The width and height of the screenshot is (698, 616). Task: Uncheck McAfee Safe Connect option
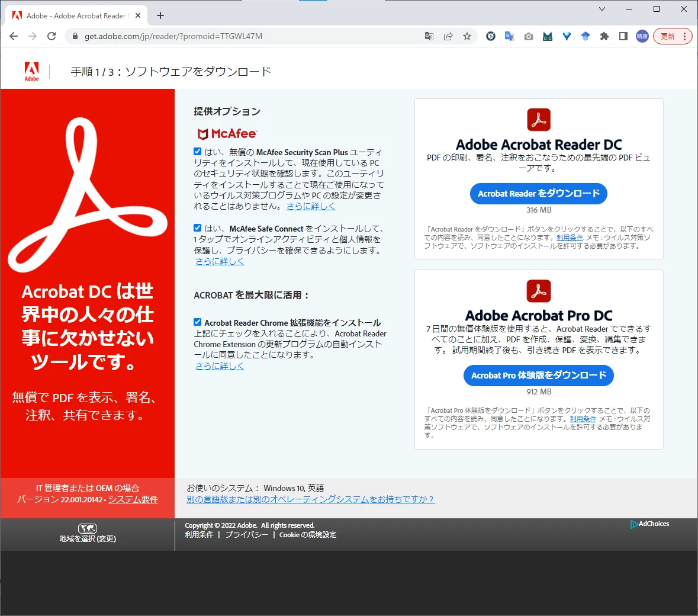click(198, 227)
